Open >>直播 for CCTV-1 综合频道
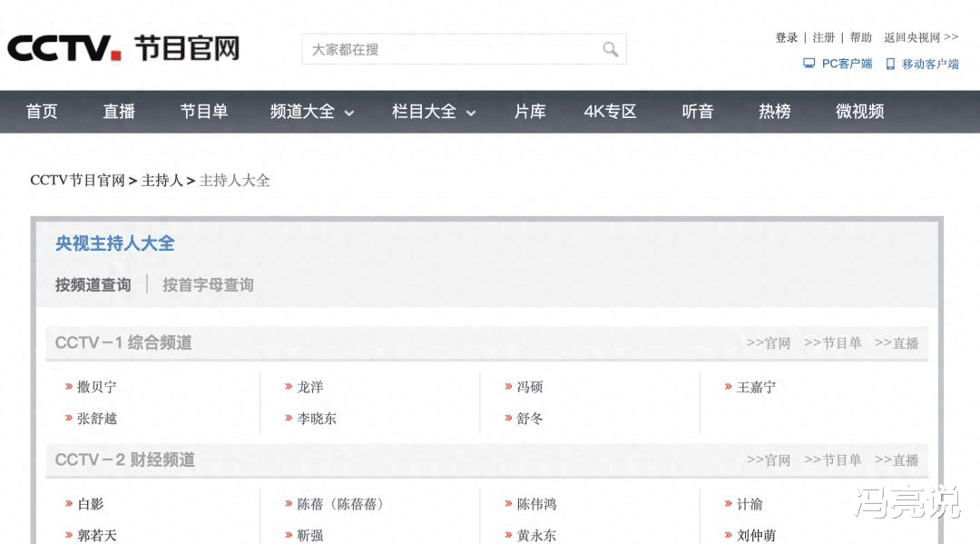 point(897,343)
